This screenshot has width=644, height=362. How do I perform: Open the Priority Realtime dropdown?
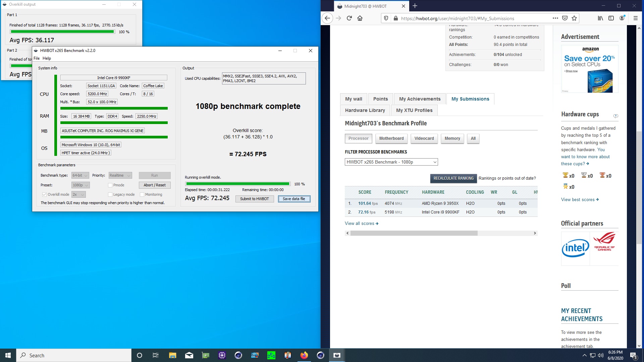120,175
